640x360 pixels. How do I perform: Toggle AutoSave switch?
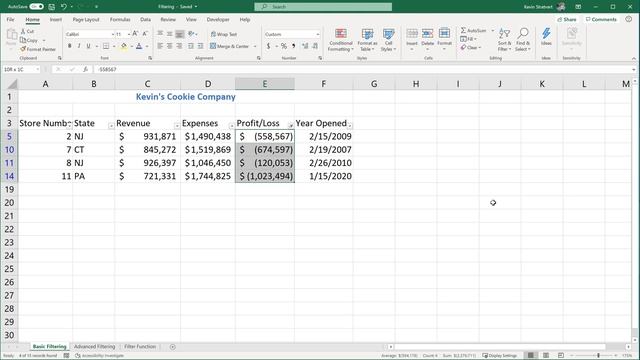(x=36, y=7)
